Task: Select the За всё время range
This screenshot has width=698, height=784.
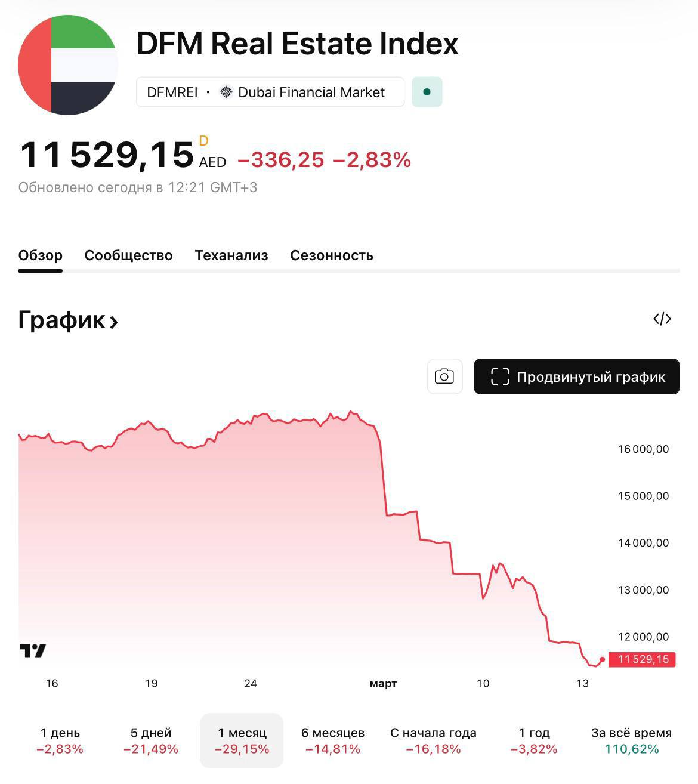Action: click(x=631, y=740)
